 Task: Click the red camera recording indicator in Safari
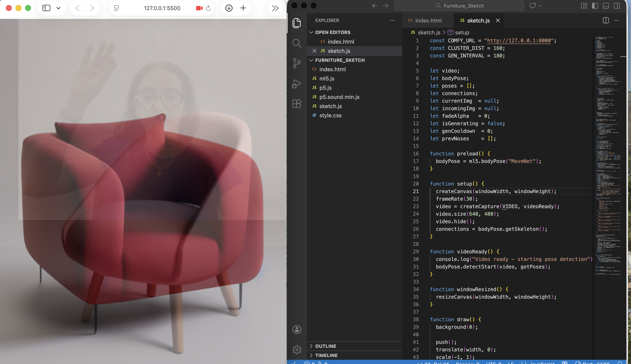pos(199,8)
